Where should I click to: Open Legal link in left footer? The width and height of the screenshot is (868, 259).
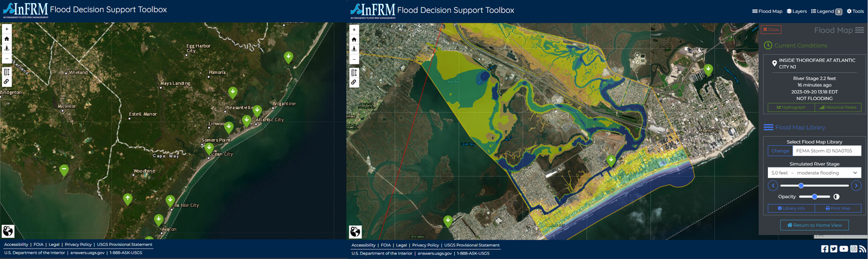coord(54,245)
